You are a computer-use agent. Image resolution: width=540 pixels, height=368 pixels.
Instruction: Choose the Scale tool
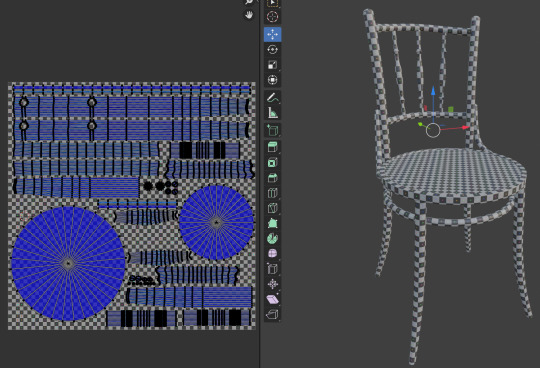coord(272,65)
